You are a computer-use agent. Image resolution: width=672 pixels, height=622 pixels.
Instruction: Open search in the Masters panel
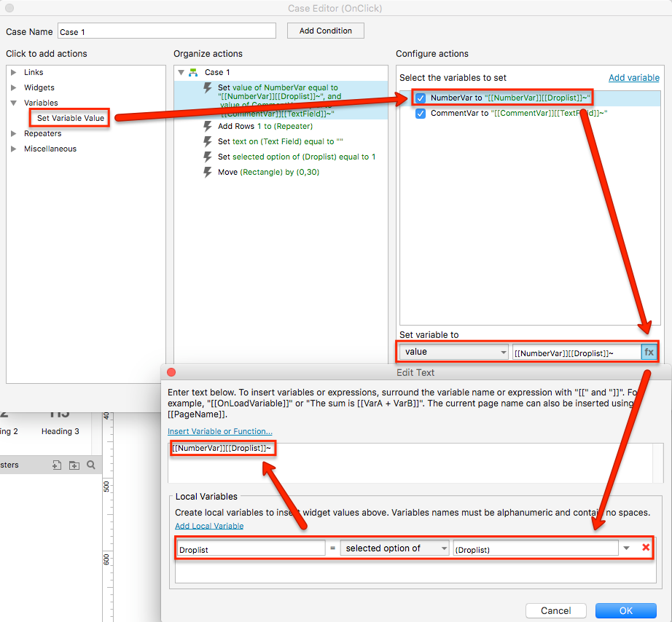click(91, 465)
